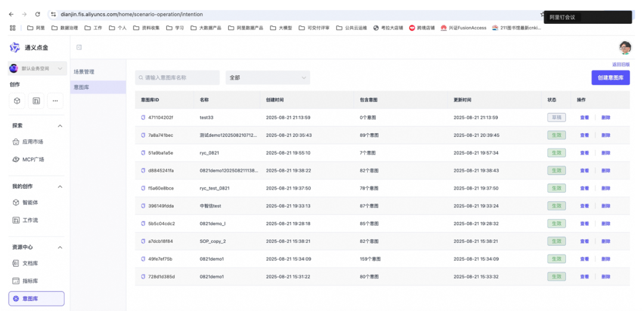Click the 草稿 status tag of test33
This screenshot has width=644, height=311.
[556, 118]
